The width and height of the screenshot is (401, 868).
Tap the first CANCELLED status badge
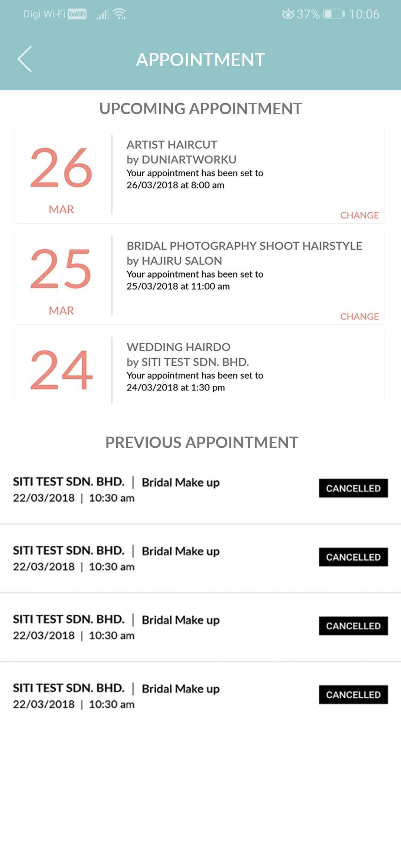353,488
